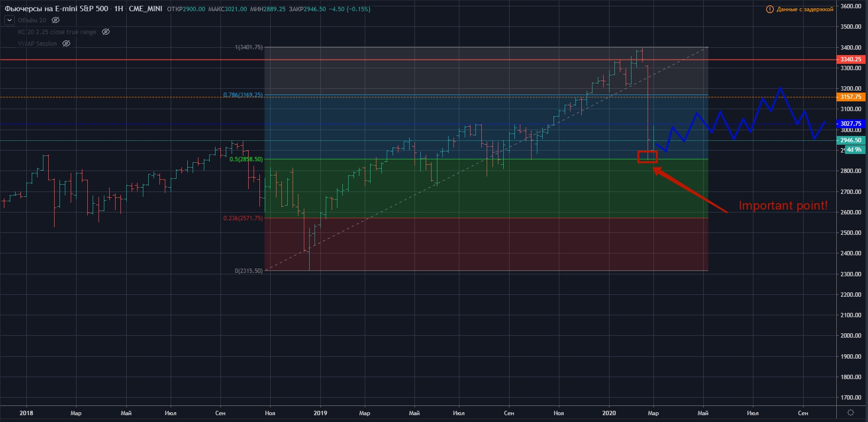Click the symbol title Фьючерсы на E-mini S&P 500
868x422 pixels.
[57, 9]
